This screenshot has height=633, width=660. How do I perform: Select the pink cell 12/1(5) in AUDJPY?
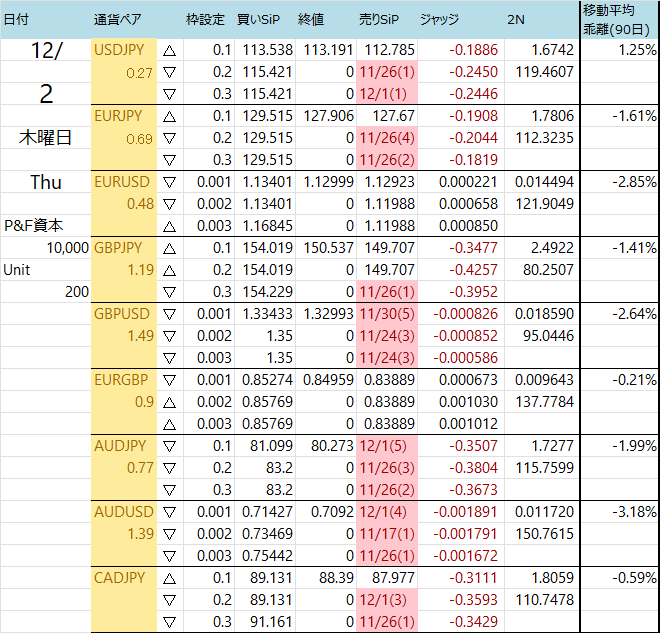[387, 446]
